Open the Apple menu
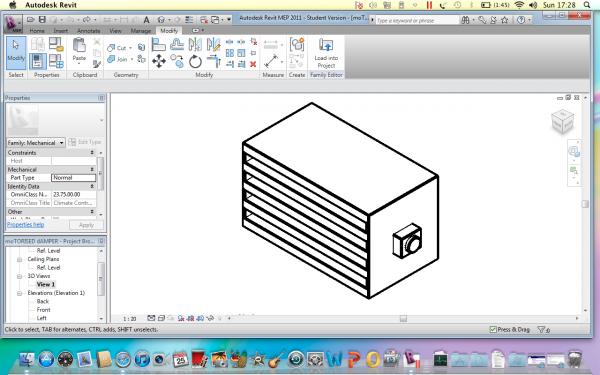The image size is (600, 375). coord(13,5)
